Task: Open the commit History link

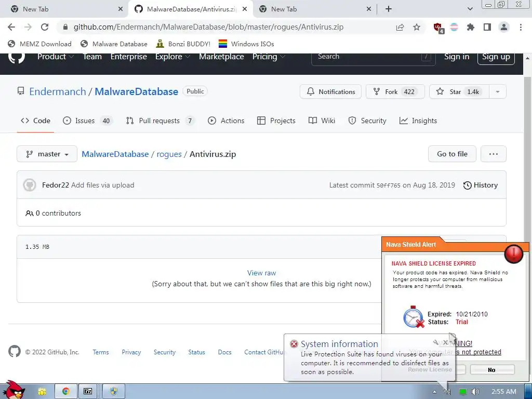Action: [481, 185]
